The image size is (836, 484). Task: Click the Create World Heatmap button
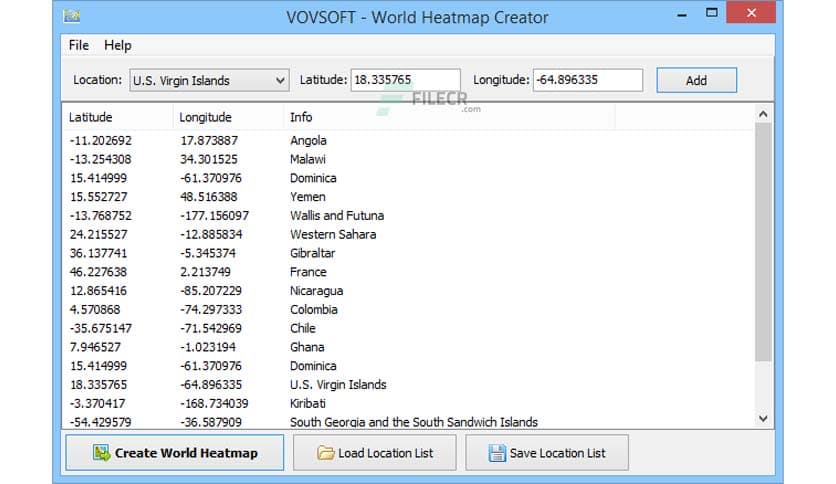coord(175,453)
